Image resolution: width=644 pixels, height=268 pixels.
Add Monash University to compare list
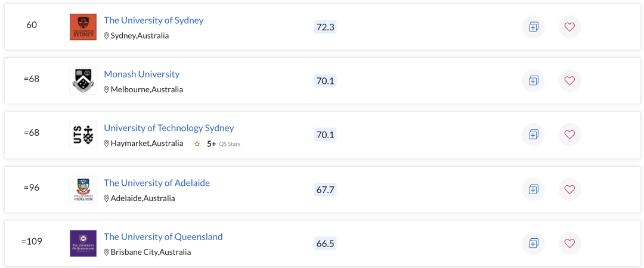coord(533,81)
